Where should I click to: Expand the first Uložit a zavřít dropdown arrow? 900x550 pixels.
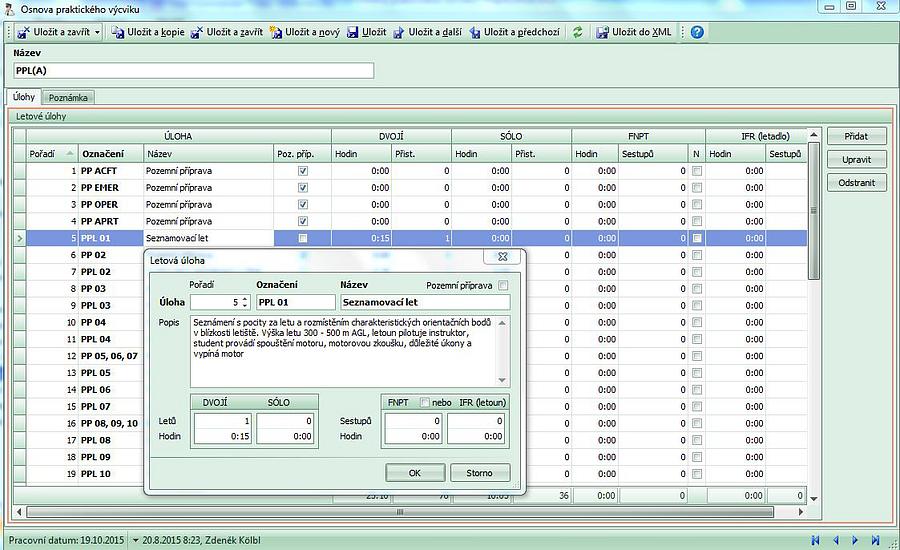[x=97, y=32]
